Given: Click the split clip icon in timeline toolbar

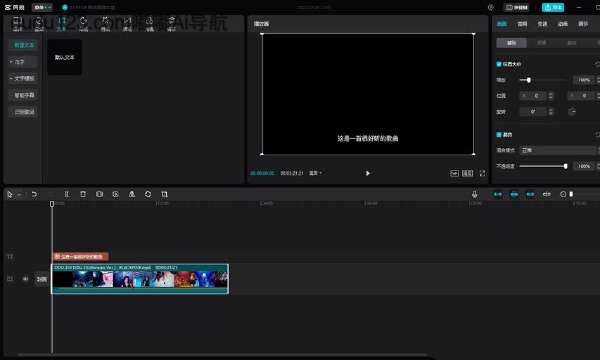Looking at the screenshot, I should point(67,194).
